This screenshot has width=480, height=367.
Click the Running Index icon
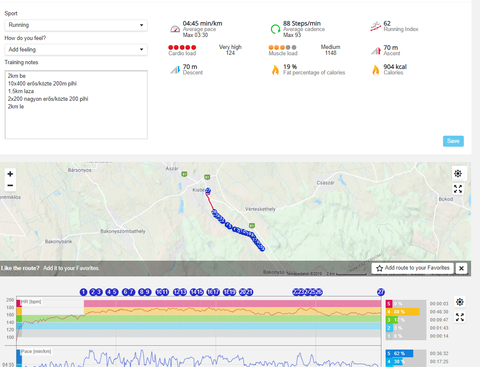click(x=376, y=26)
